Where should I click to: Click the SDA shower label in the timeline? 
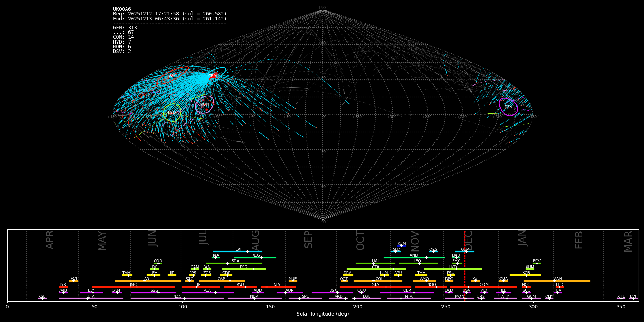(x=235, y=261)
